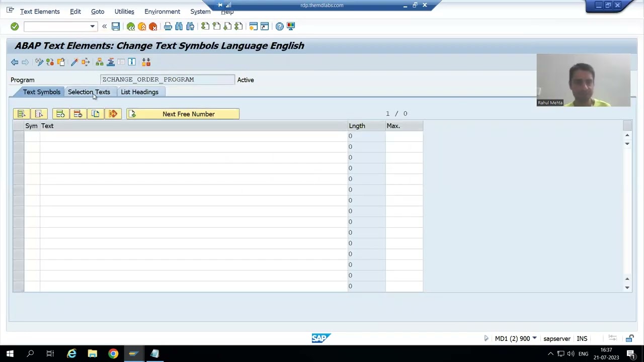Click the table settings corner button

[x=627, y=125]
